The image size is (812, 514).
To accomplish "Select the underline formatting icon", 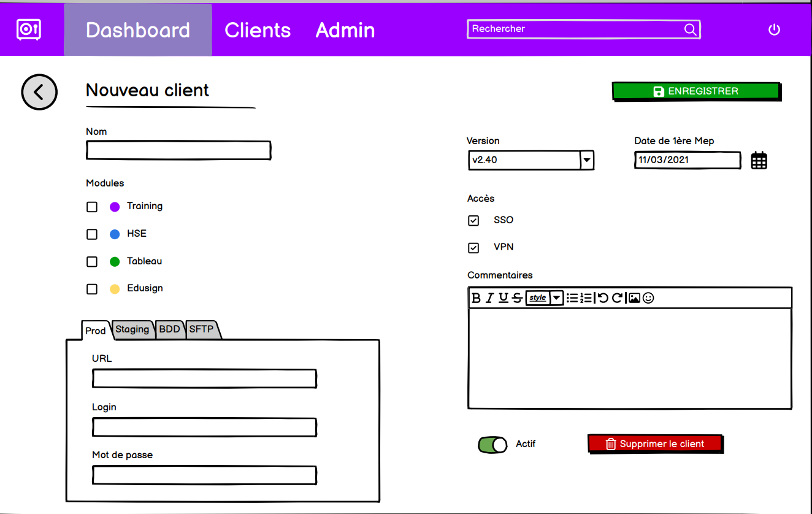I will [503, 298].
